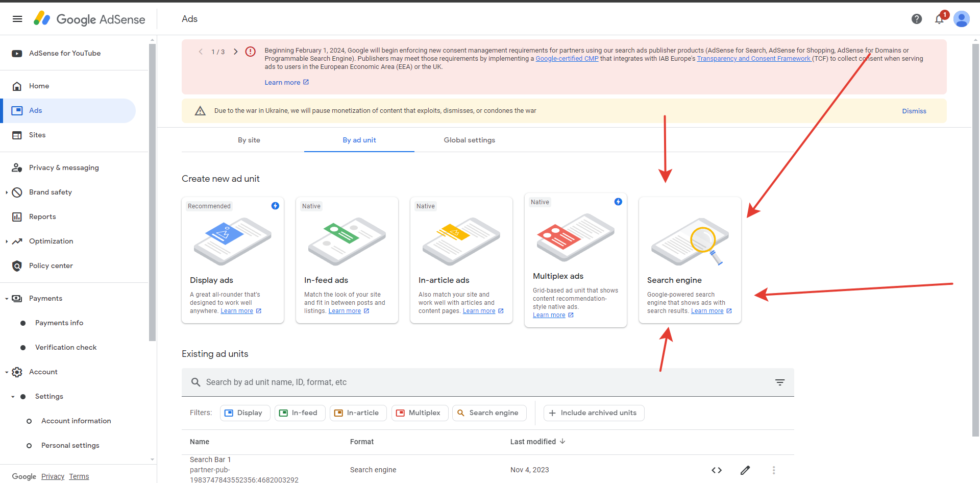Open Learn more for Display ads
This screenshot has height=483, width=980.
pos(241,311)
